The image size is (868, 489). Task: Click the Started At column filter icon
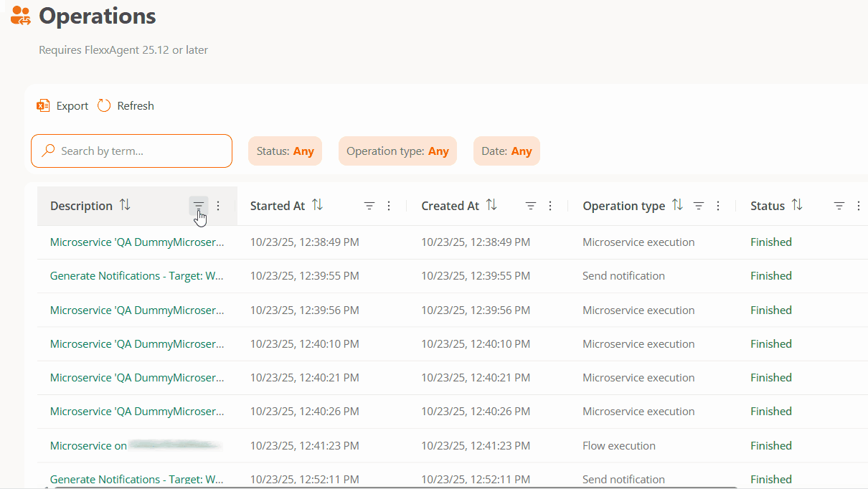coord(369,206)
